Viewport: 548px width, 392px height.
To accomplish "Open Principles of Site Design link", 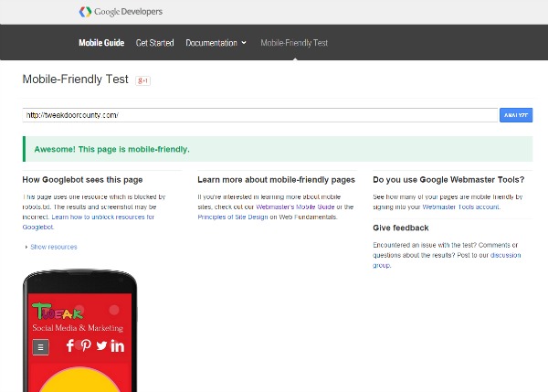I will pos(233,217).
